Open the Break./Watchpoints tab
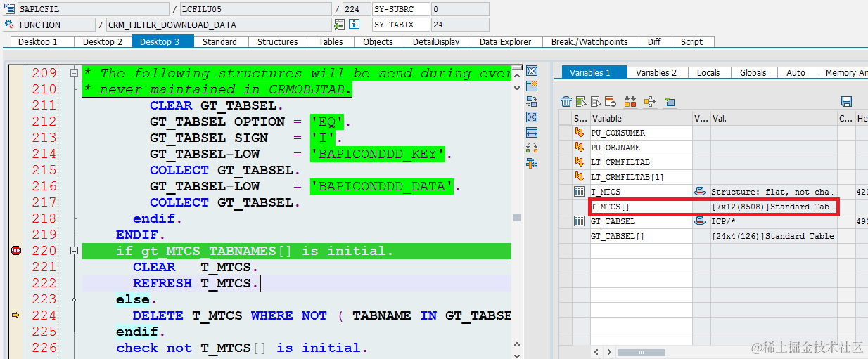This screenshot has height=359, width=868. [589, 41]
